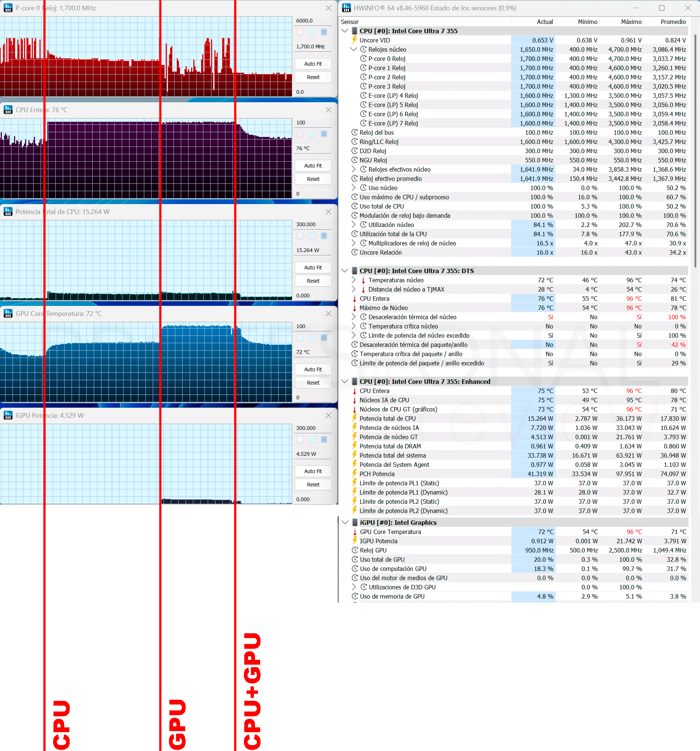Viewport: 700px width, 751px height.
Task: Pick the white color swatch in P-core 0 Reloj graph
Action: (x=300, y=32)
